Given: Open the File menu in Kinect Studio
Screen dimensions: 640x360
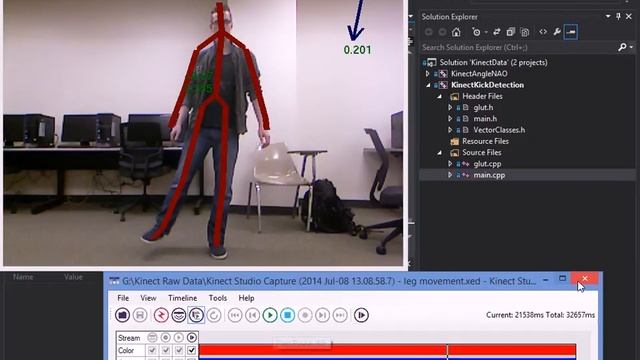Looking at the screenshot, I should tap(123, 298).
